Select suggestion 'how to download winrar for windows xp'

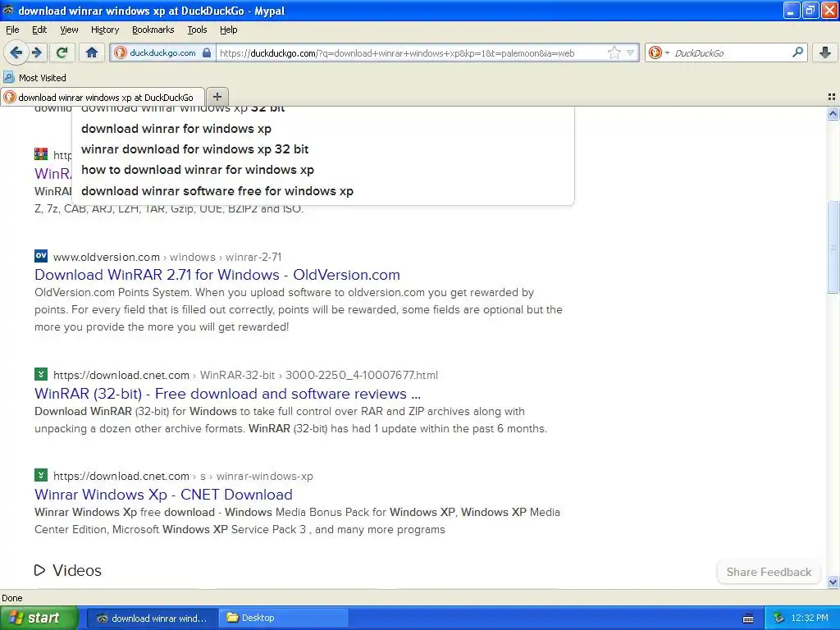[x=198, y=170]
